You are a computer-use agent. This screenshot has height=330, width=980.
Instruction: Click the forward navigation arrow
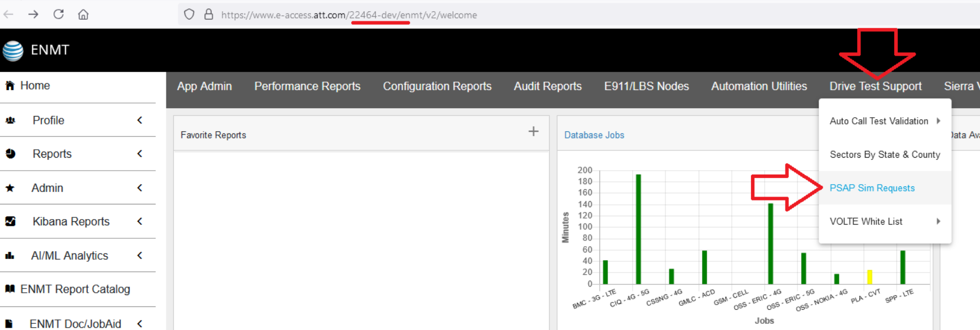coord(33,15)
